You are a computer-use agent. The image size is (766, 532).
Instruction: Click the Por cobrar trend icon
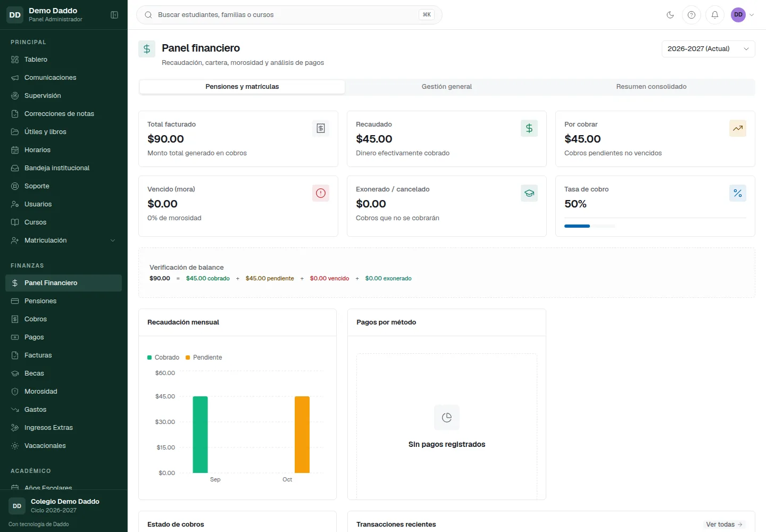(738, 128)
